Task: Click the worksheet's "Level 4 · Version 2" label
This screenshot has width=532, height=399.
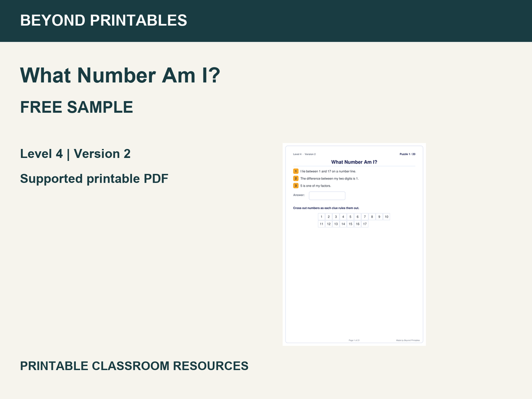Action: (x=305, y=154)
